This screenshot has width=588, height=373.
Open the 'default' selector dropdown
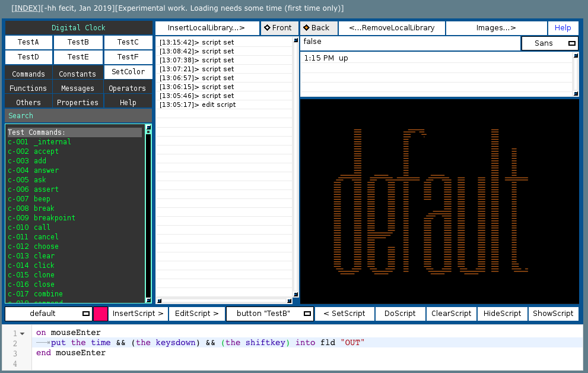pos(48,314)
